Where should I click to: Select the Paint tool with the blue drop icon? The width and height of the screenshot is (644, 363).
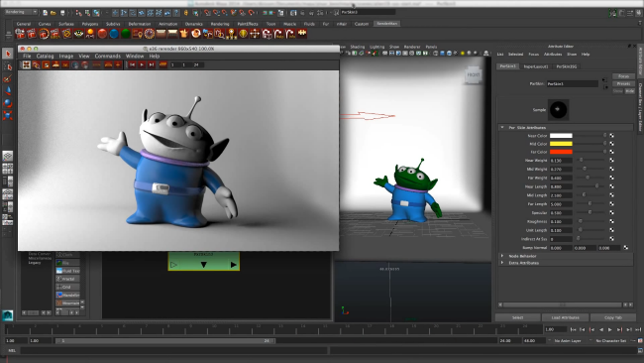[x=7, y=91]
